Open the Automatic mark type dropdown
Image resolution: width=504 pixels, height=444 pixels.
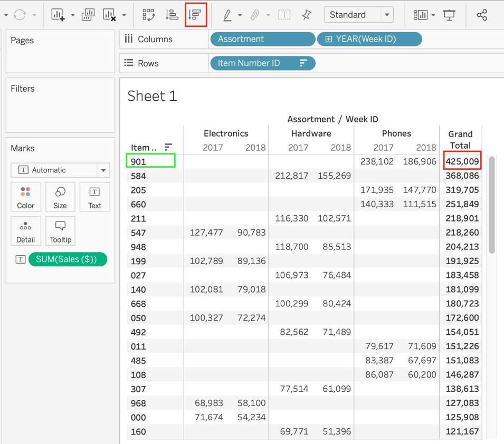point(103,170)
